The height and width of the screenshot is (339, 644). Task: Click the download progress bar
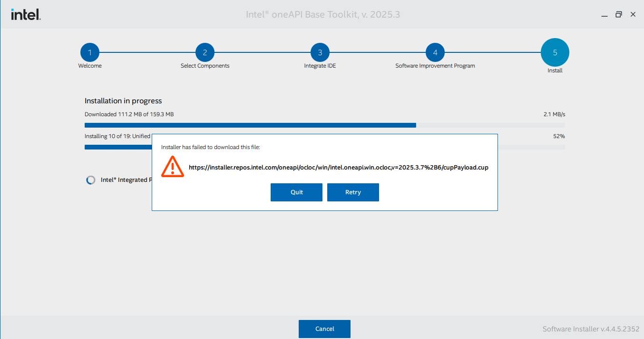pos(324,125)
